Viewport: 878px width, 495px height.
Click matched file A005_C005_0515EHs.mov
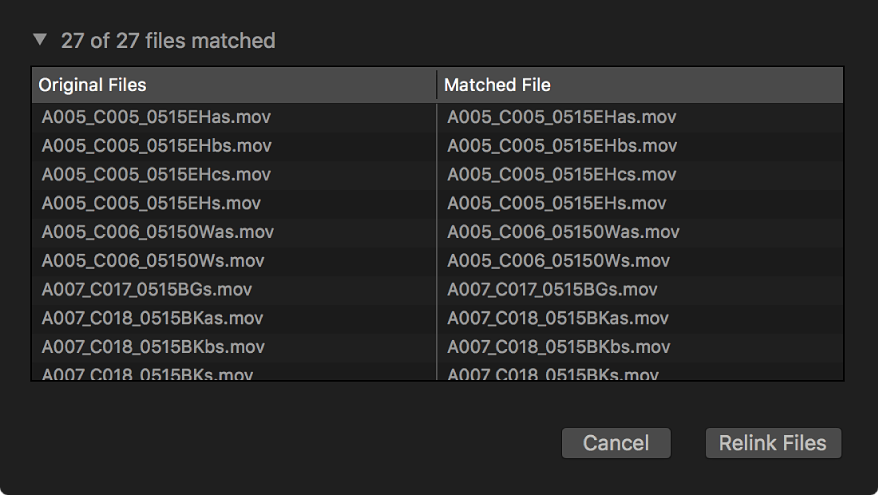tap(556, 204)
